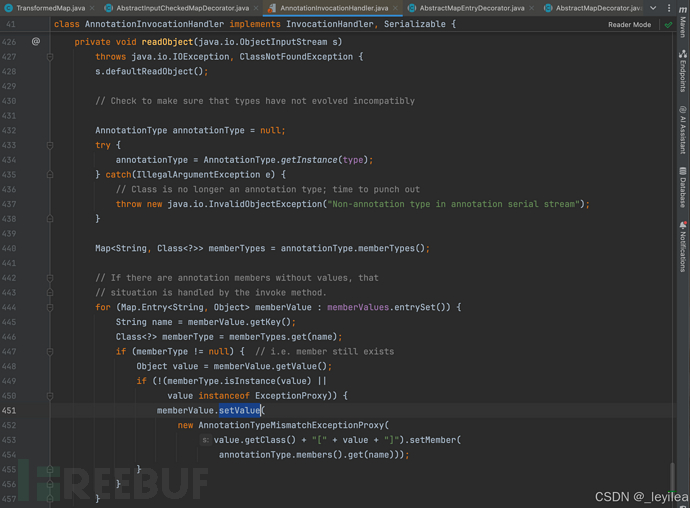Click the 's:' parameter hint at line 453
Screen dimensions: 690x508
tap(206, 440)
